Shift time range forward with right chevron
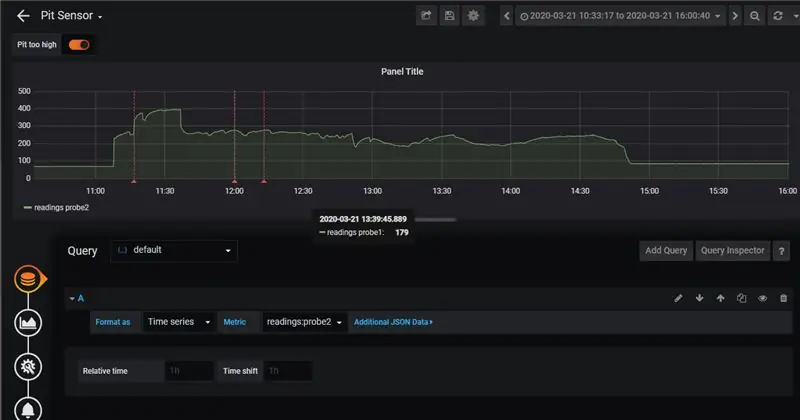The width and height of the screenshot is (800, 420). click(x=735, y=16)
